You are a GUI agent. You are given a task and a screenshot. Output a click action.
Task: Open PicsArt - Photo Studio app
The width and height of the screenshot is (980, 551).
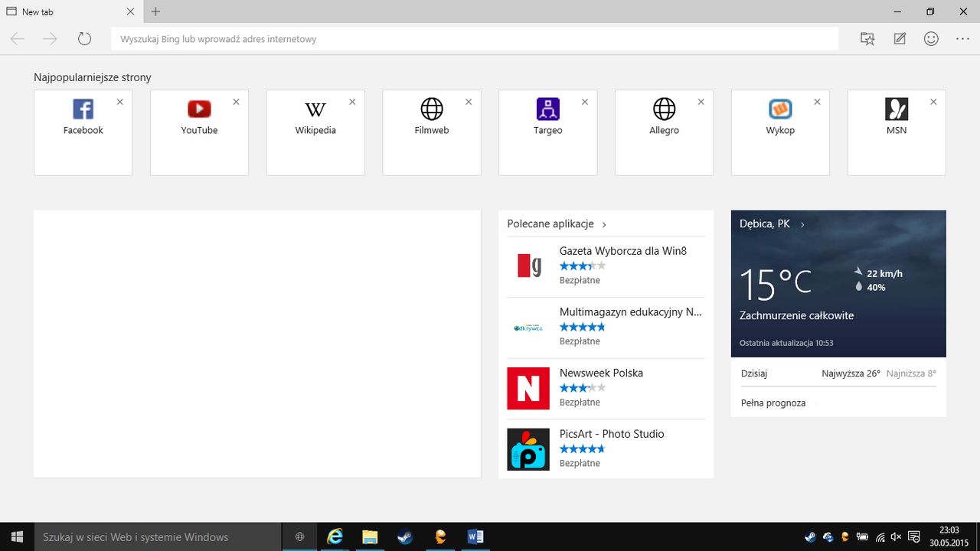coord(606,448)
